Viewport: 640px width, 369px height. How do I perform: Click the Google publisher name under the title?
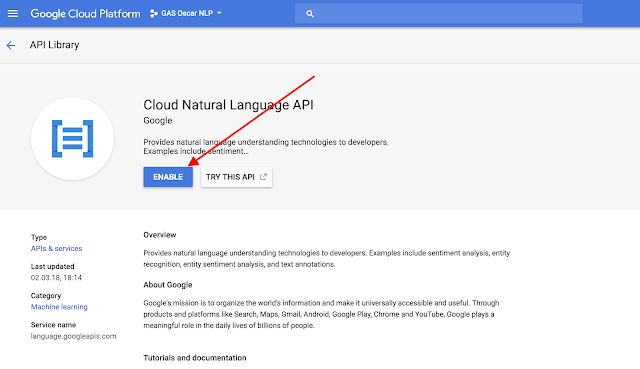point(158,121)
